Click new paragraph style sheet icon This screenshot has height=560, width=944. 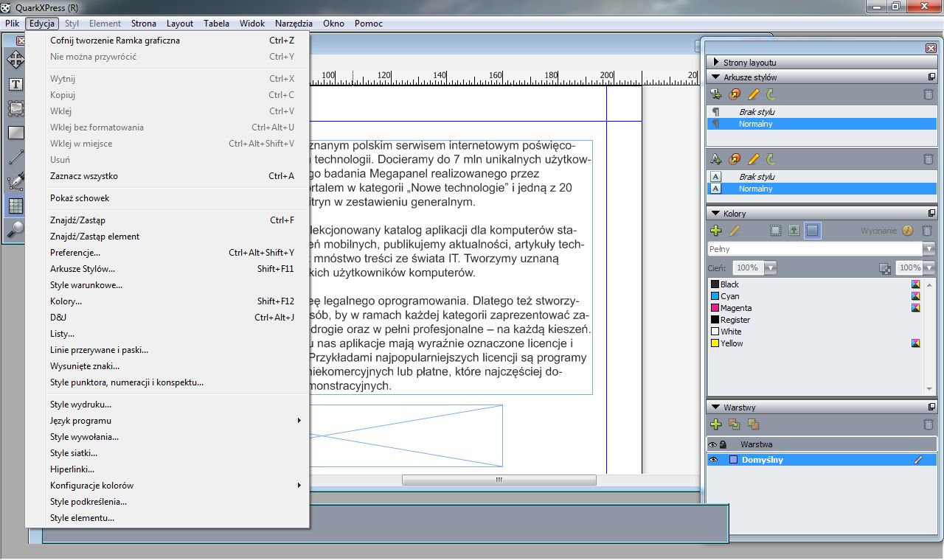(715, 94)
